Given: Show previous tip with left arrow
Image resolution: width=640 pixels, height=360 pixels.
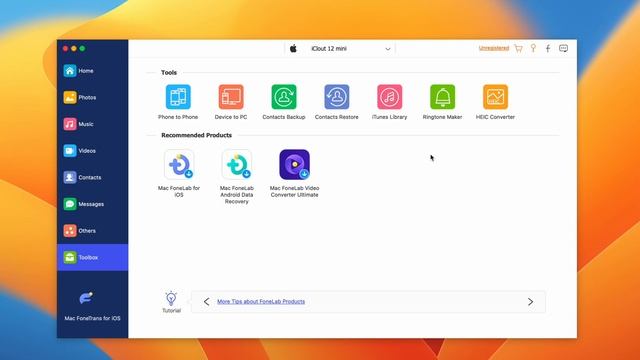Looking at the screenshot, I should pos(207,302).
